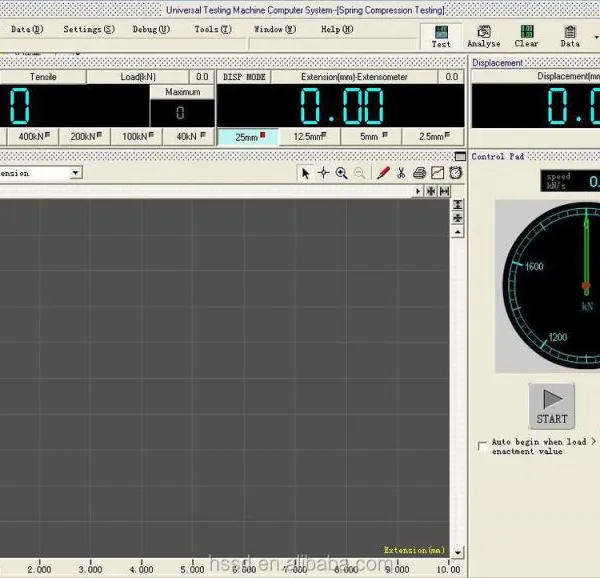
Task: Expand the toolbar overflow arrow
Action: point(596,37)
